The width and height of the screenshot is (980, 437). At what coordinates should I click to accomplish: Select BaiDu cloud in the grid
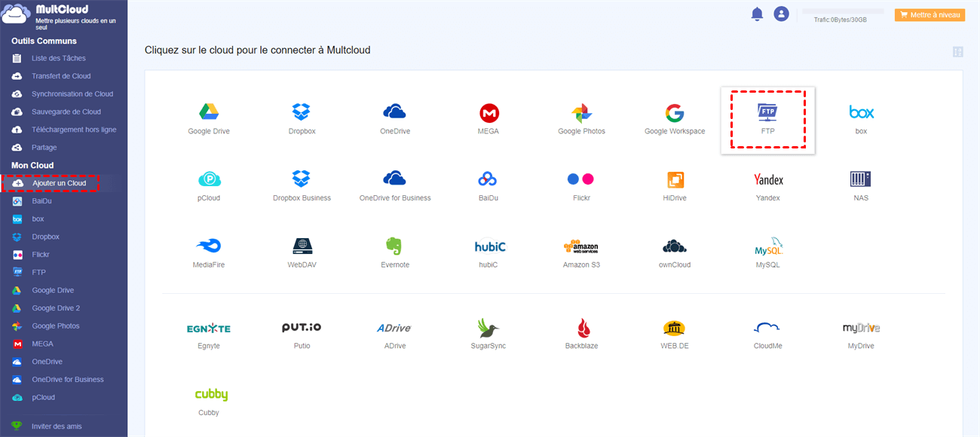pos(488,179)
